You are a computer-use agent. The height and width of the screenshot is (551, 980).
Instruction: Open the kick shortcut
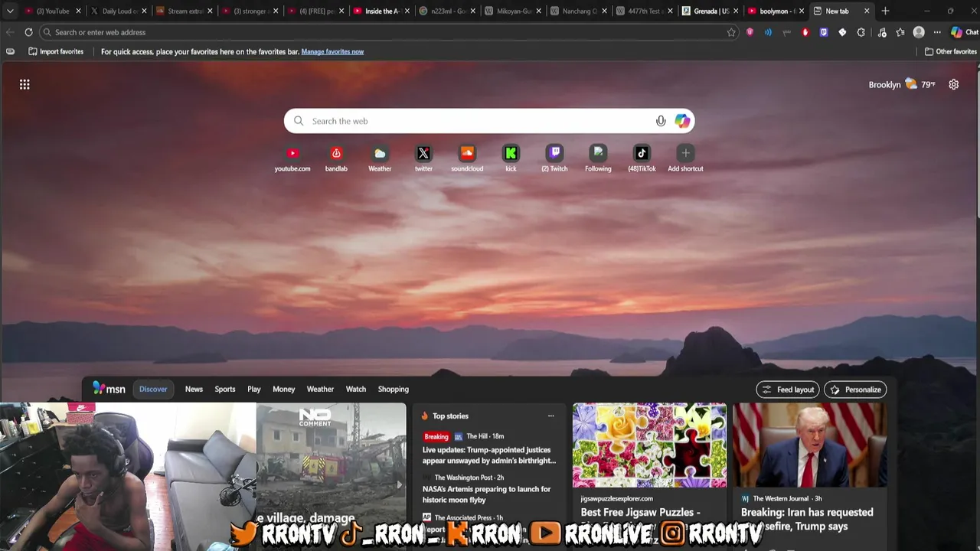tap(511, 158)
